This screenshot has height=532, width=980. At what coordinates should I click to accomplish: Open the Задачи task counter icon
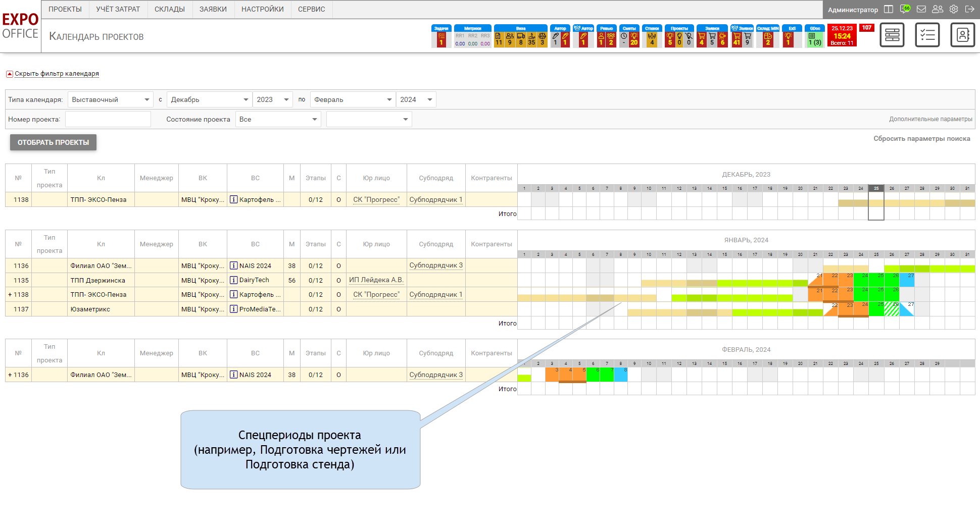click(x=441, y=37)
